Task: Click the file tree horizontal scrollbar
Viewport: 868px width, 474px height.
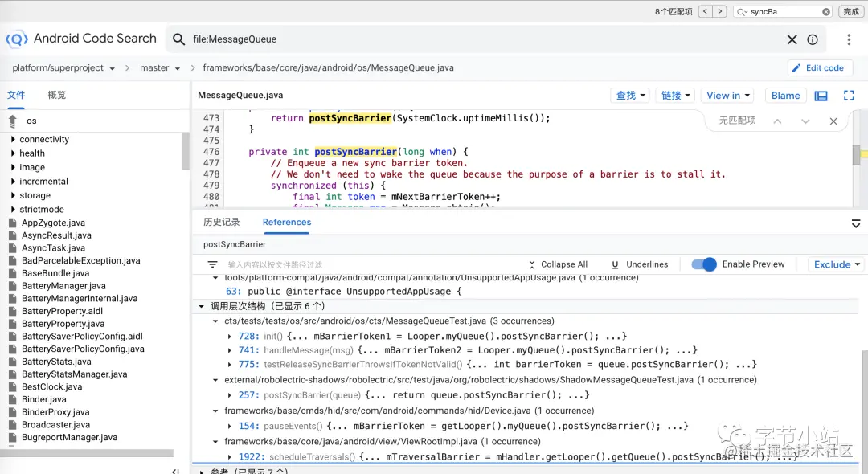Action: (x=87, y=453)
